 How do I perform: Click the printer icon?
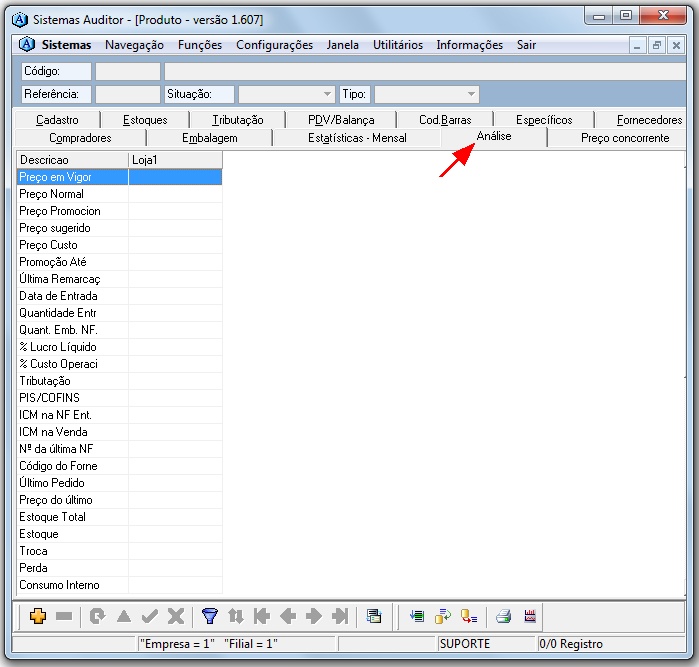tap(504, 616)
